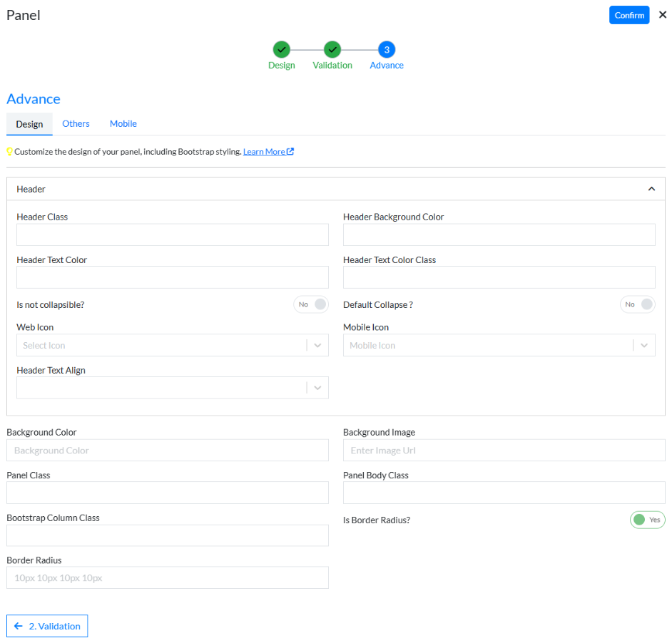Click the Confirm button

coord(628,15)
